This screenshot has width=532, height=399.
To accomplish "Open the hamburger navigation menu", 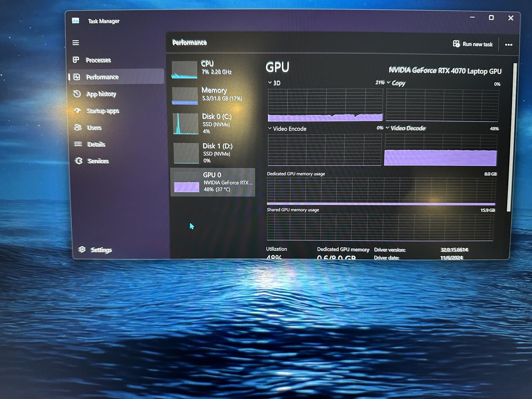I will coord(76,43).
